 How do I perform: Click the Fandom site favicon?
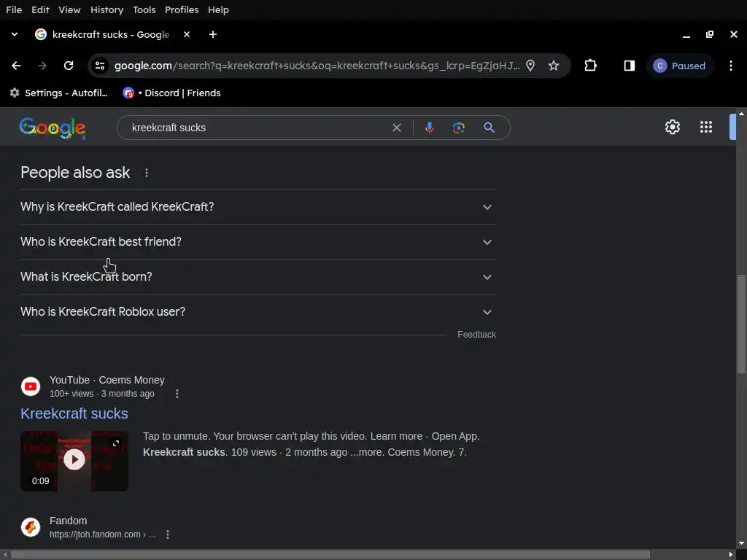tap(31, 527)
